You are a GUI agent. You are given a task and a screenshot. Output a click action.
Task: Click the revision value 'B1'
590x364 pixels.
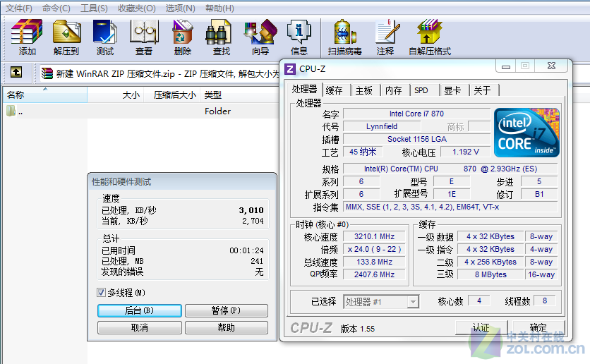pyautogui.click(x=538, y=194)
